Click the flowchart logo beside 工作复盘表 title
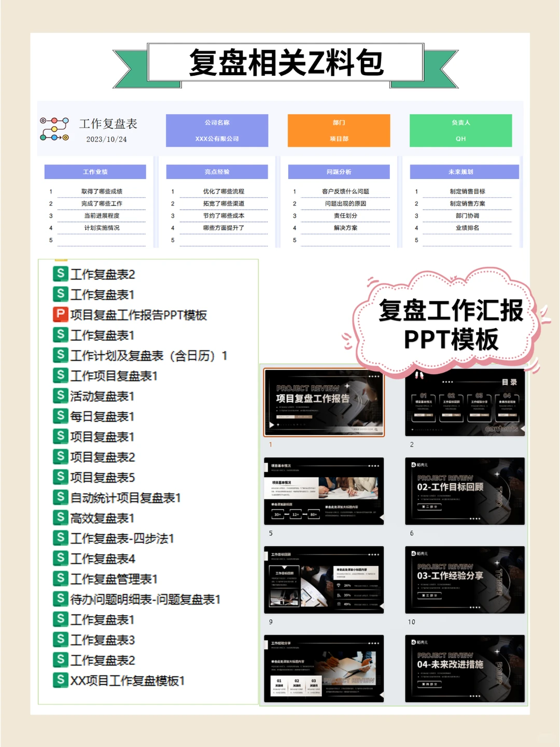Viewport: 560px width, 747px height. coord(53,129)
